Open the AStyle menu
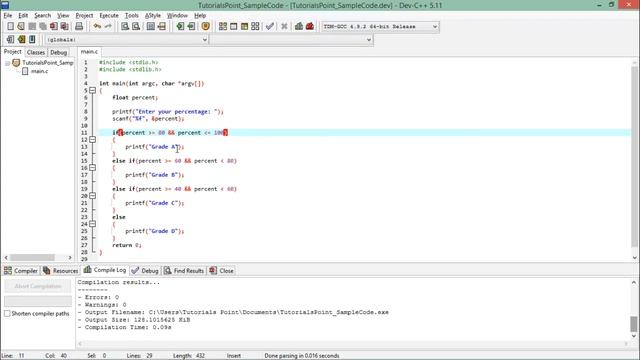This screenshot has height=360, width=640. 153,16
